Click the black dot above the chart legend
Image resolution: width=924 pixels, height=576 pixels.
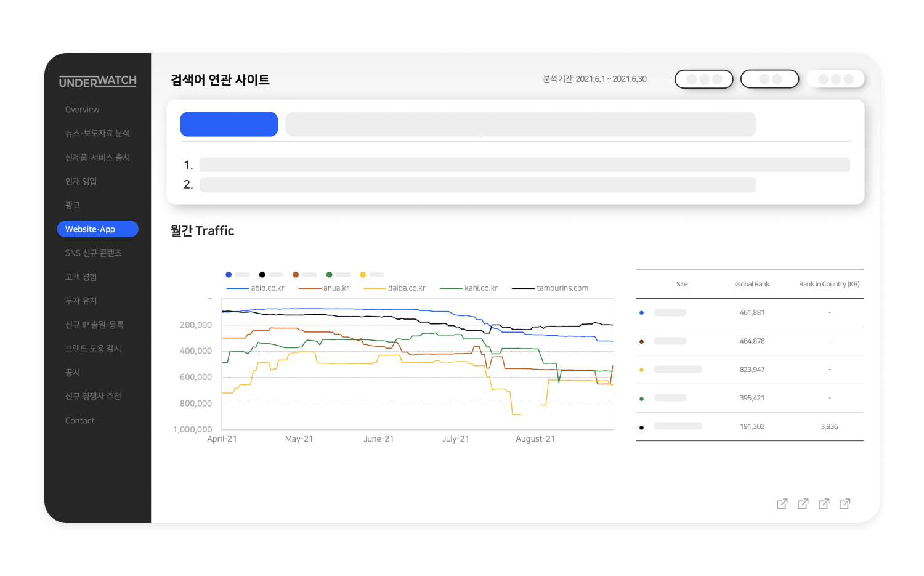point(262,275)
